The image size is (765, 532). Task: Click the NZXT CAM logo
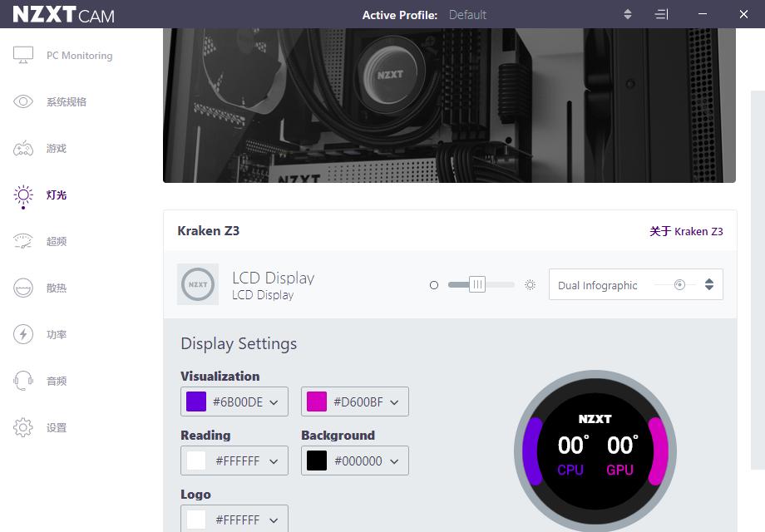click(x=63, y=15)
